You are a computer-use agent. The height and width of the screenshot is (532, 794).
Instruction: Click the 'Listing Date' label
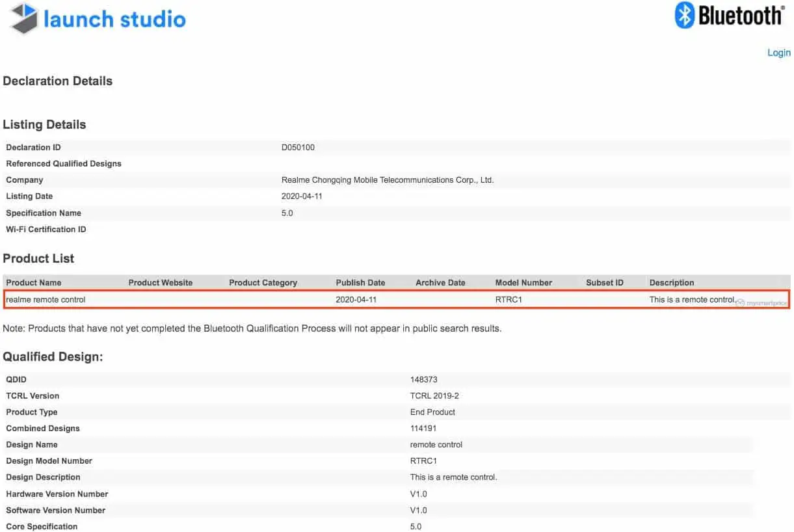click(29, 196)
